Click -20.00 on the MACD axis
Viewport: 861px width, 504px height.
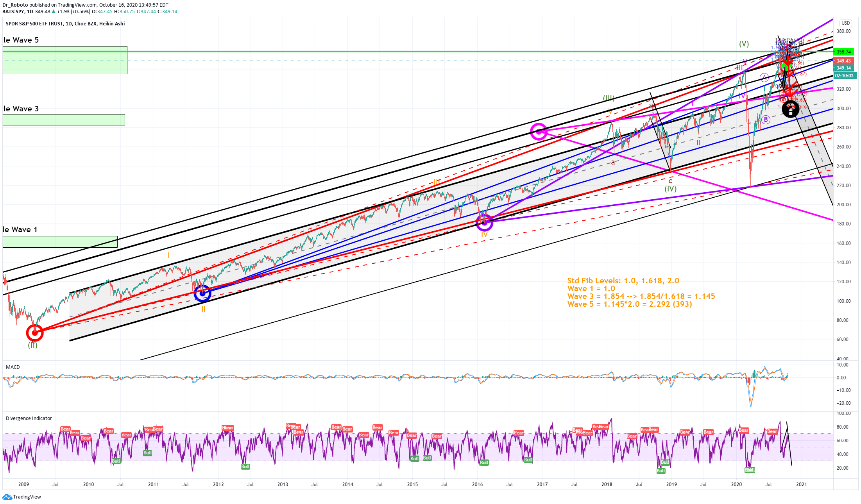843,403
